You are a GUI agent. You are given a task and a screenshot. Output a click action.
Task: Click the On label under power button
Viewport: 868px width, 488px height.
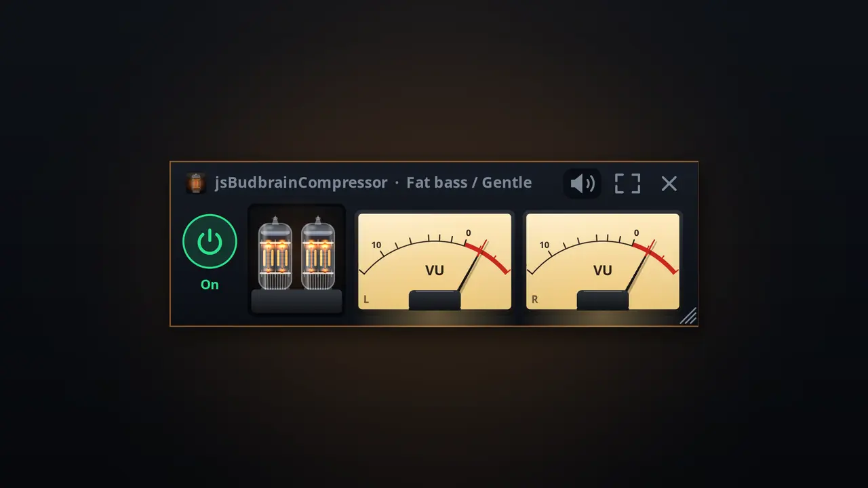tap(210, 285)
